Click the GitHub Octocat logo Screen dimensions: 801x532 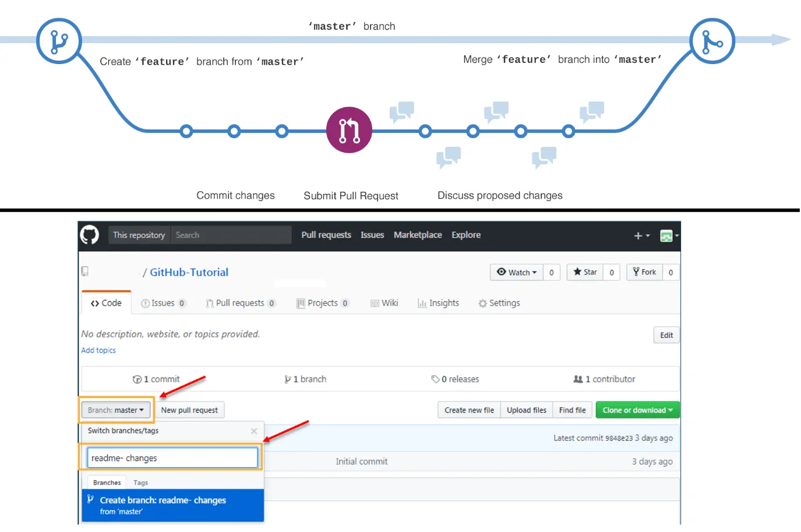[x=90, y=235]
